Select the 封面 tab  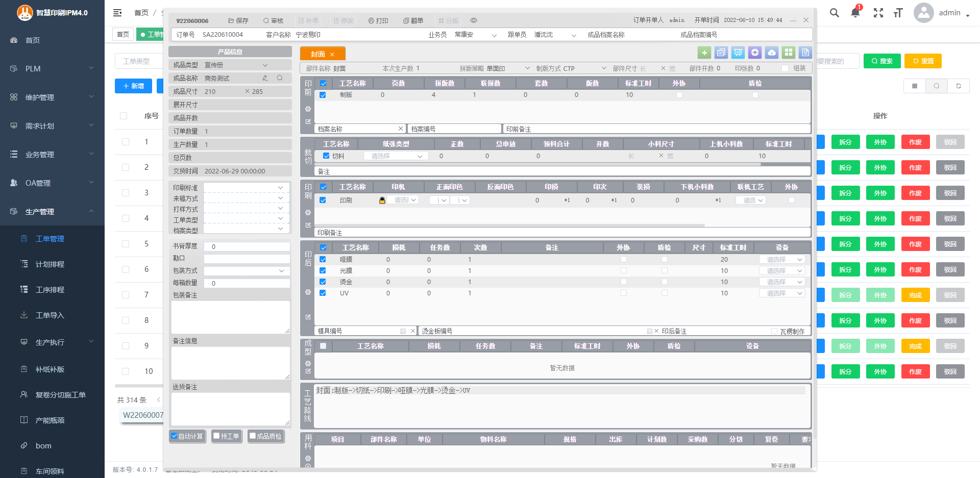point(317,54)
